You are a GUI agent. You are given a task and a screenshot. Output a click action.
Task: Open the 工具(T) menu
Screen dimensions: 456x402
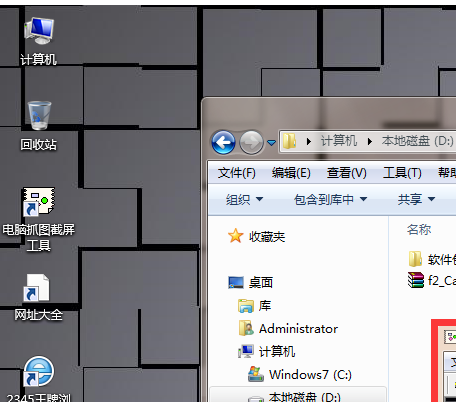click(x=402, y=173)
